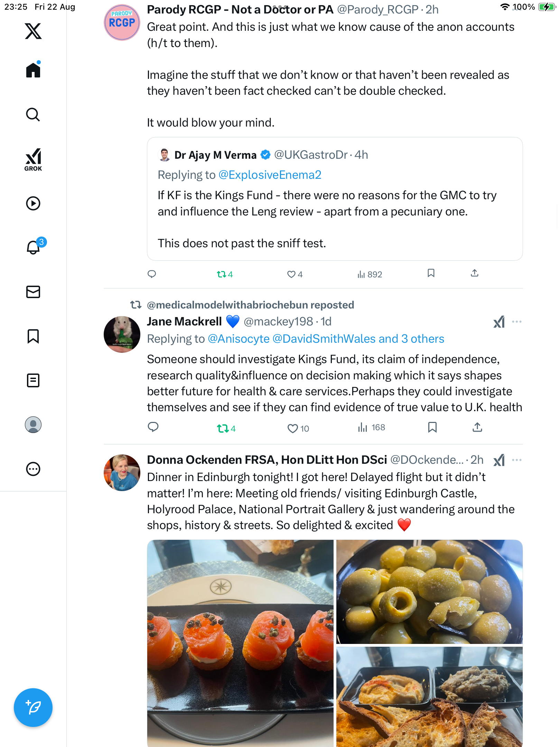Open the Search icon in sidebar

(x=33, y=115)
